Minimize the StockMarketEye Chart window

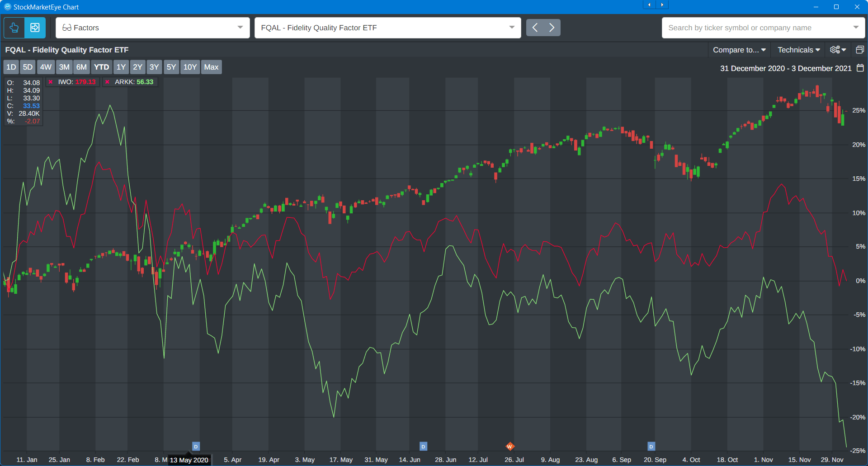click(x=816, y=7)
